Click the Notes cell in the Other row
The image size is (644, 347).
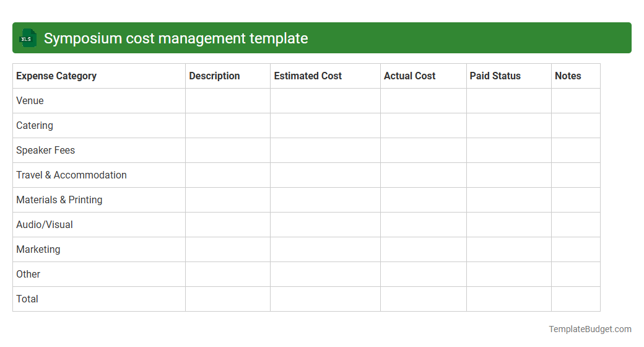click(x=576, y=275)
